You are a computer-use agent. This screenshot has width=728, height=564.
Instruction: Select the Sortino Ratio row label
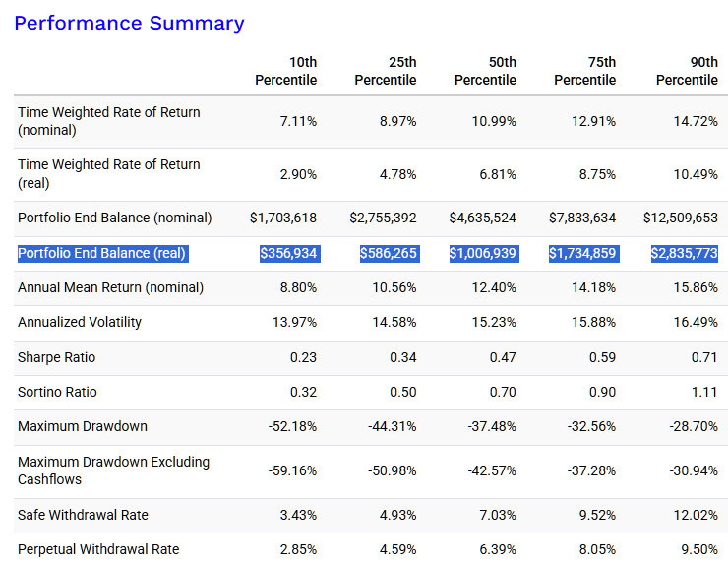click(x=57, y=392)
